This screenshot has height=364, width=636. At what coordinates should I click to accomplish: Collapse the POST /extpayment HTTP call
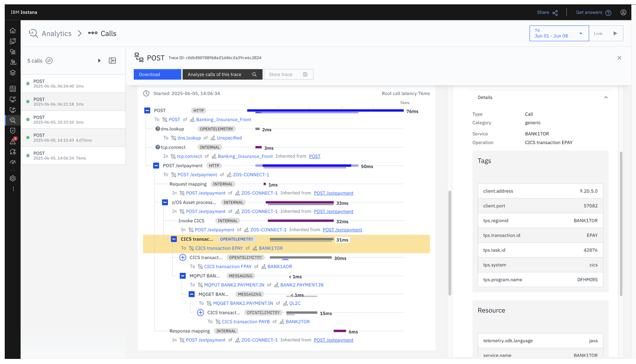(x=156, y=166)
